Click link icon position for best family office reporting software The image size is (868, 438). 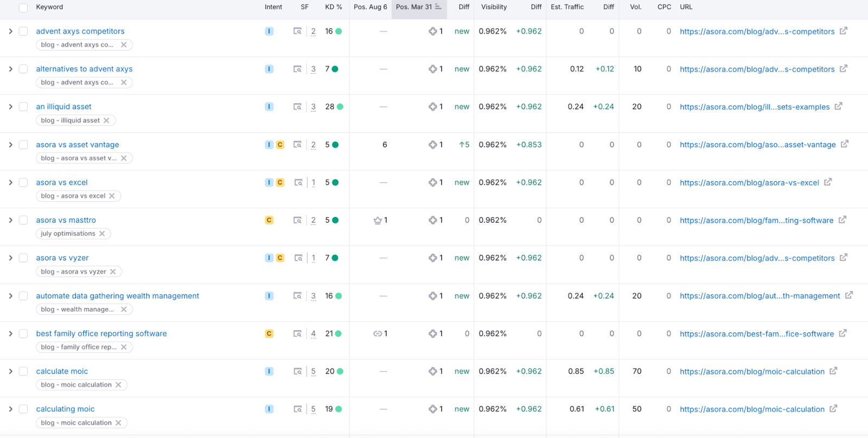click(378, 334)
